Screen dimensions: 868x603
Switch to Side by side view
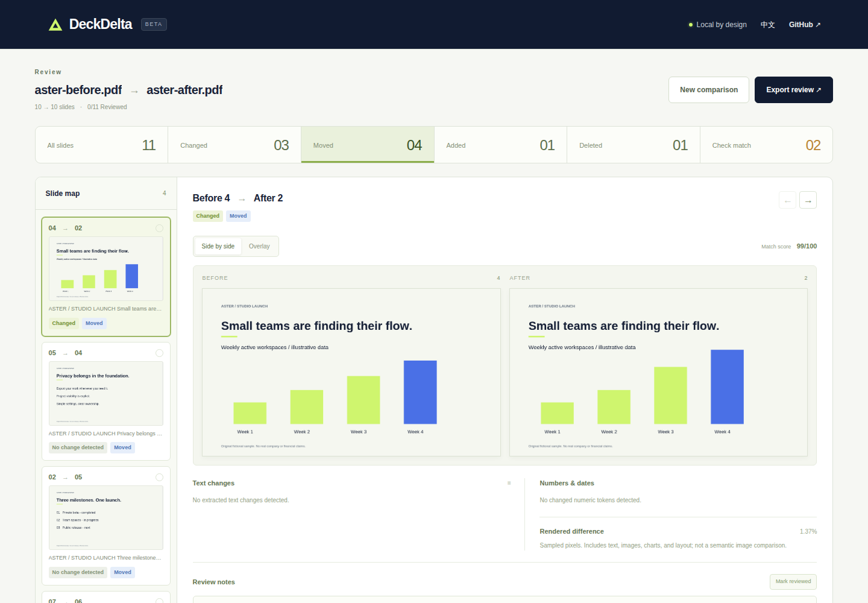[218, 246]
